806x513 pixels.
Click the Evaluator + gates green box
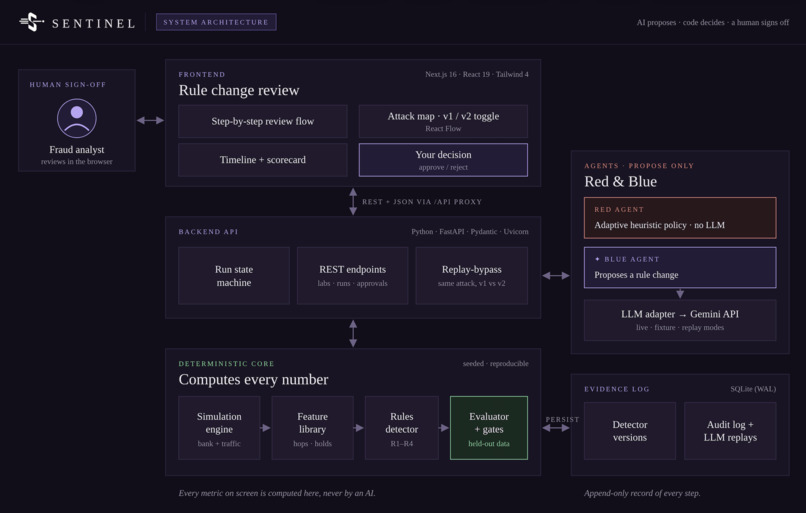489,428
